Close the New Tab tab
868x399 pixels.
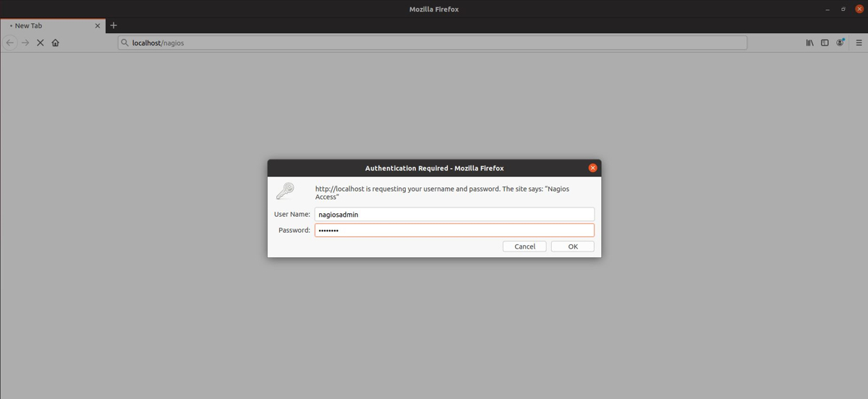click(98, 25)
